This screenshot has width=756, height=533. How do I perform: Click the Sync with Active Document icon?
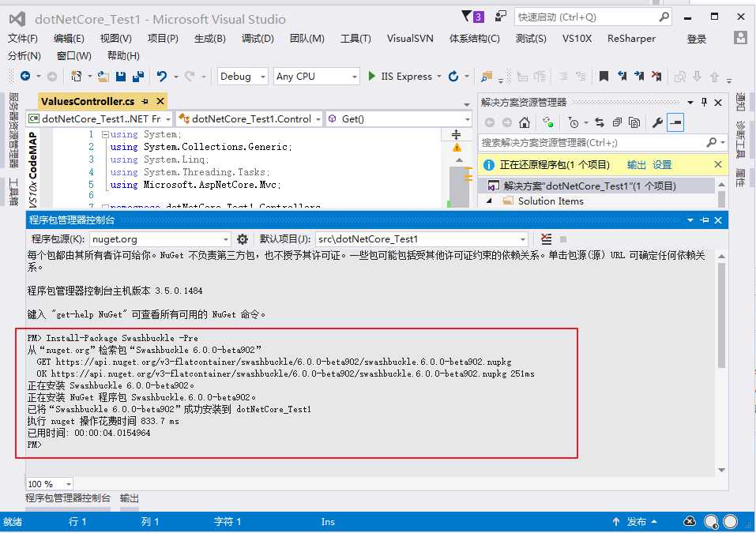click(x=547, y=123)
